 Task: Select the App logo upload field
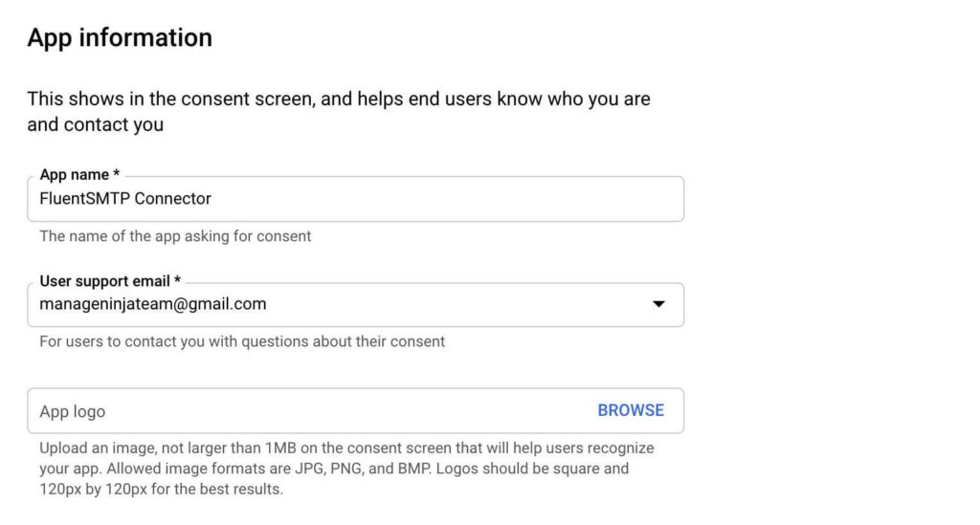[x=355, y=411]
